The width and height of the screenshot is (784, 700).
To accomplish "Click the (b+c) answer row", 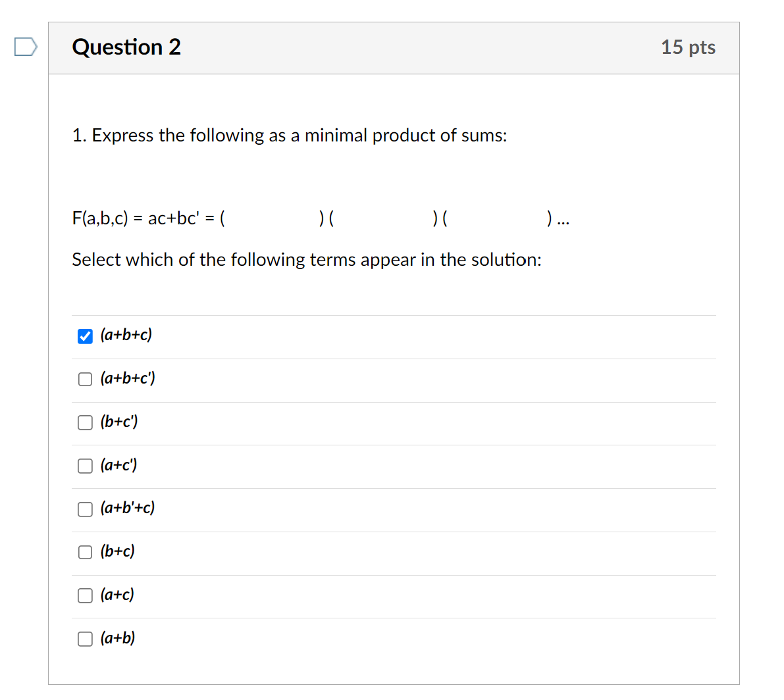I will (x=117, y=552).
